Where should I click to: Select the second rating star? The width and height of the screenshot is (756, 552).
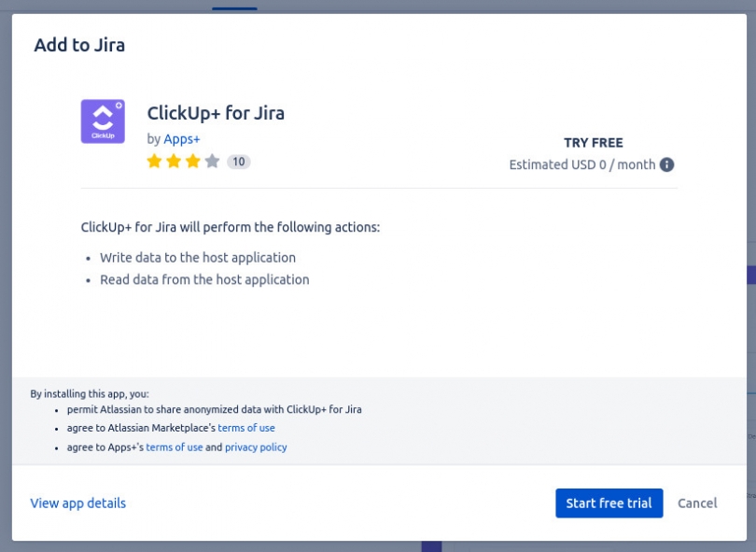click(x=173, y=161)
